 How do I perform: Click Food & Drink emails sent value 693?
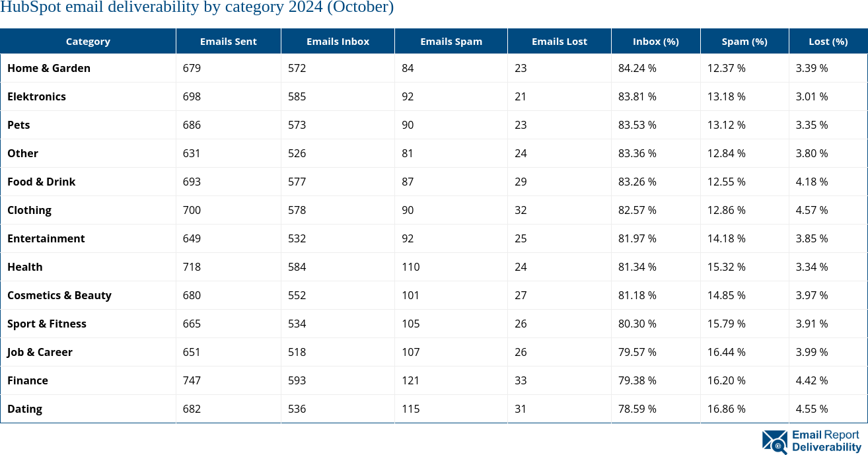click(192, 182)
